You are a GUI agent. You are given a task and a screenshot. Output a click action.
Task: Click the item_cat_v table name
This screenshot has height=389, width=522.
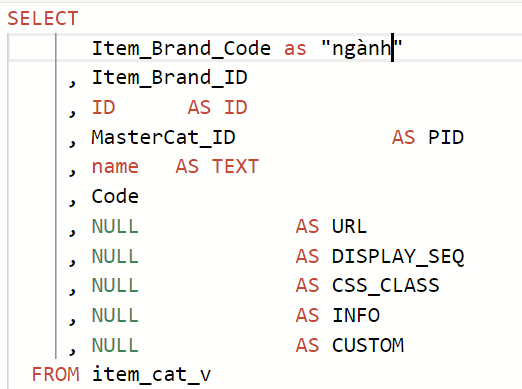(151, 374)
